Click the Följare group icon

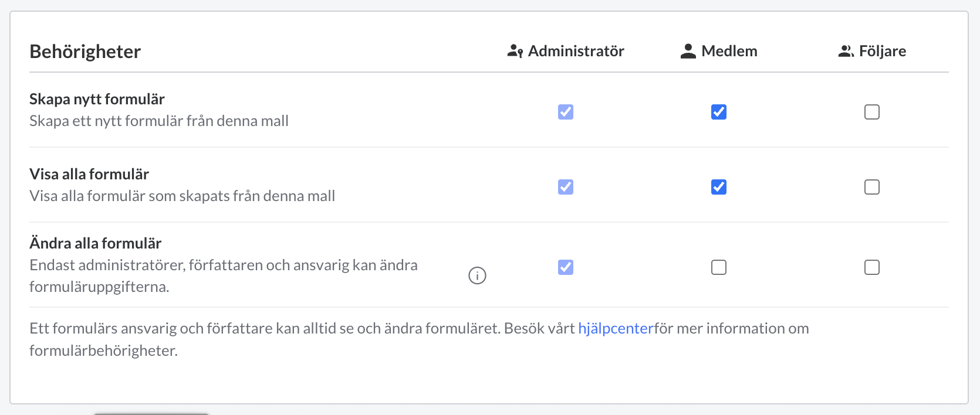click(846, 50)
